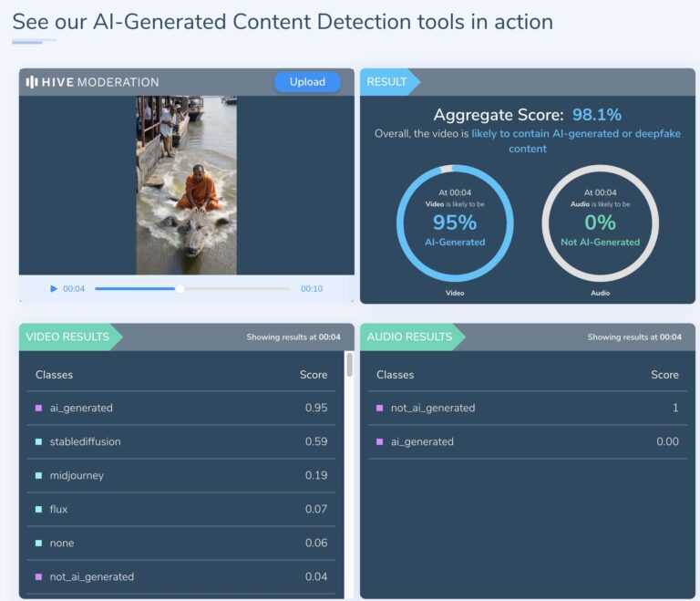This screenshot has width=700, height=601.
Task: Click the purple swatch beside video not_ai_generated
Action: 39,577
